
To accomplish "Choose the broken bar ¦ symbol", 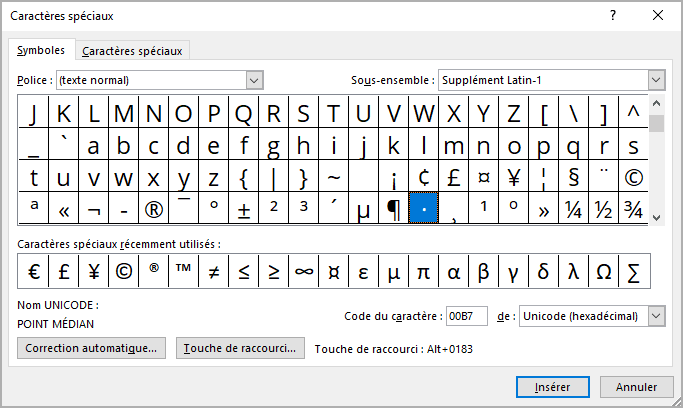I will (x=544, y=176).
